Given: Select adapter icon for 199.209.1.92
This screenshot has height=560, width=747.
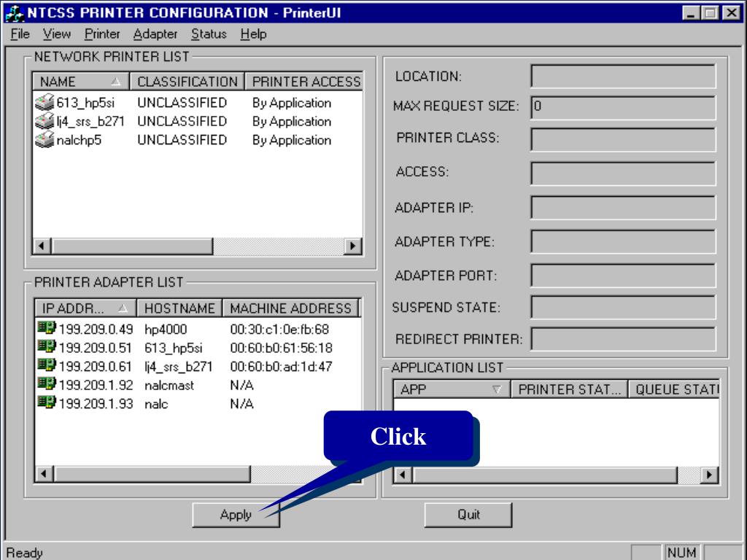Looking at the screenshot, I should (47, 384).
